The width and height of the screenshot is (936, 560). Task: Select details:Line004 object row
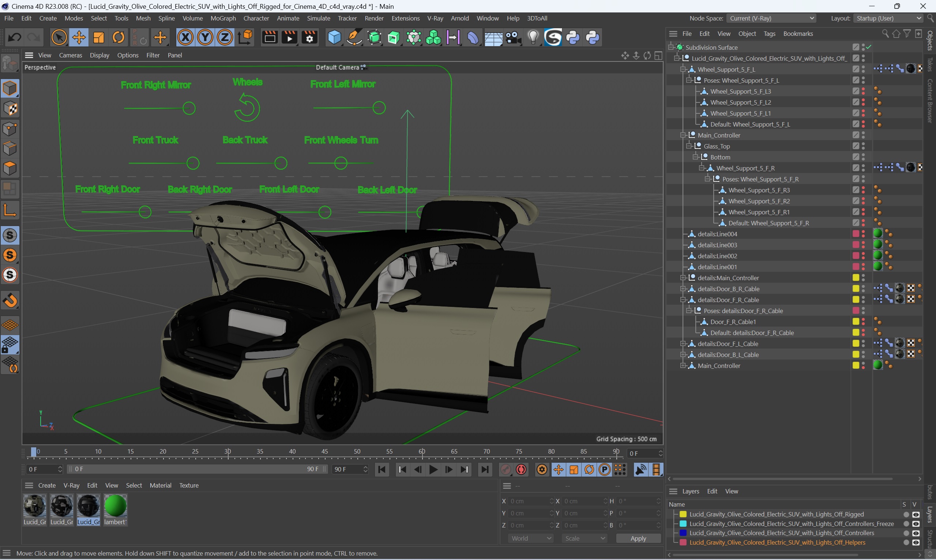[x=717, y=234]
